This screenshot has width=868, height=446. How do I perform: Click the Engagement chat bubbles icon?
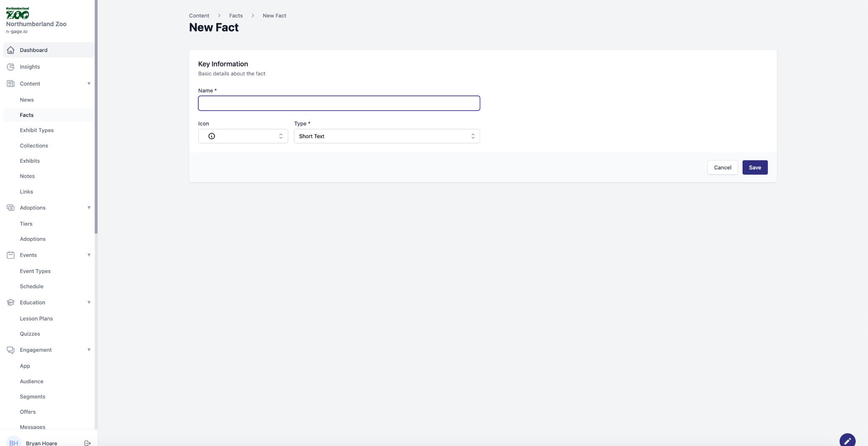(x=11, y=350)
